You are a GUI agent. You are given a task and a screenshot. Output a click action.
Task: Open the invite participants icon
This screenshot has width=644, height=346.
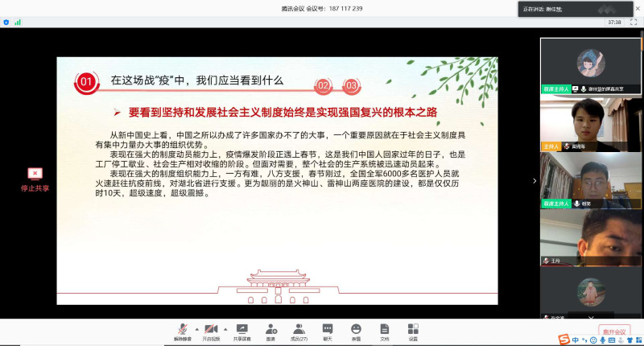270,330
